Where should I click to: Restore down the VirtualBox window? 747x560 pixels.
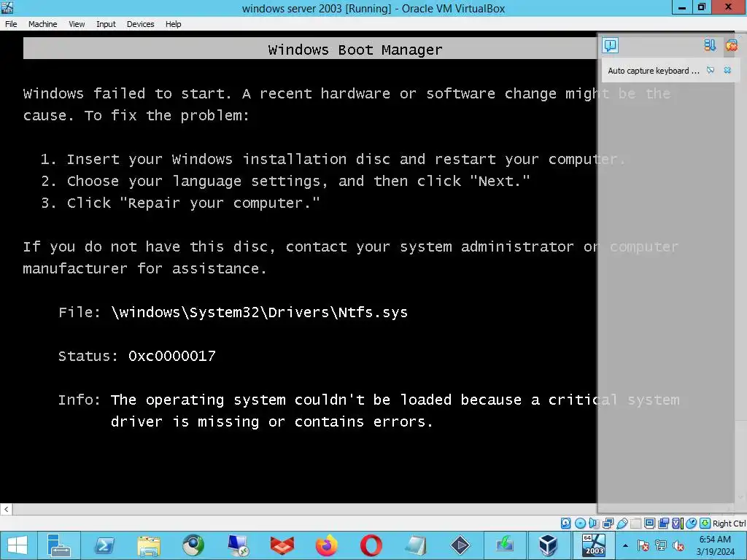[701, 7]
